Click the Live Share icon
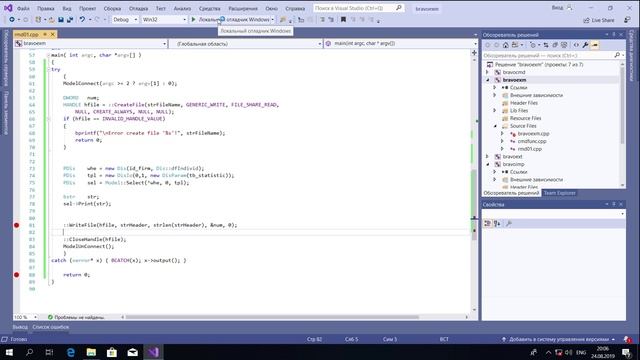 point(587,20)
